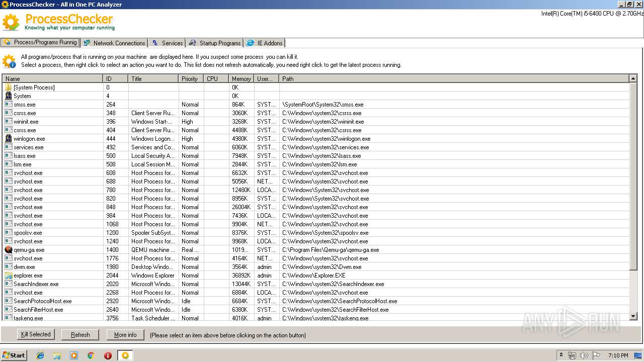
Task: Click the scroll up arrow of the process list
Action: click(633, 78)
